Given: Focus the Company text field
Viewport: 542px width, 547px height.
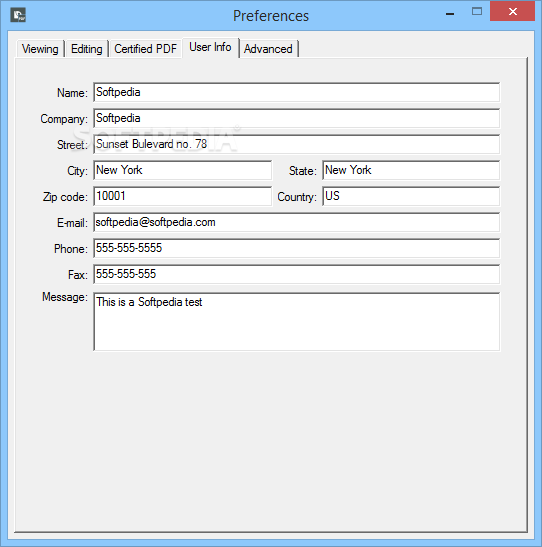Looking at the screenshot, I should point(296,118).
